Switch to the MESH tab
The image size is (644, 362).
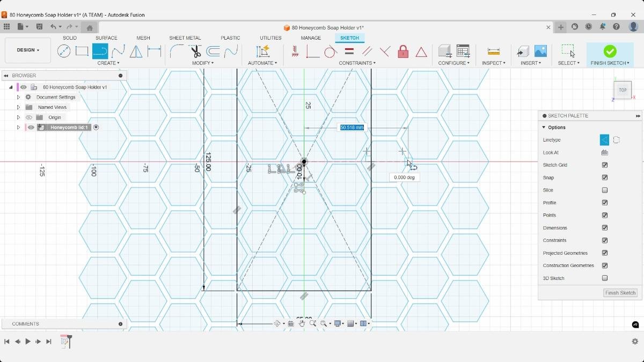(x=143, y=38)
